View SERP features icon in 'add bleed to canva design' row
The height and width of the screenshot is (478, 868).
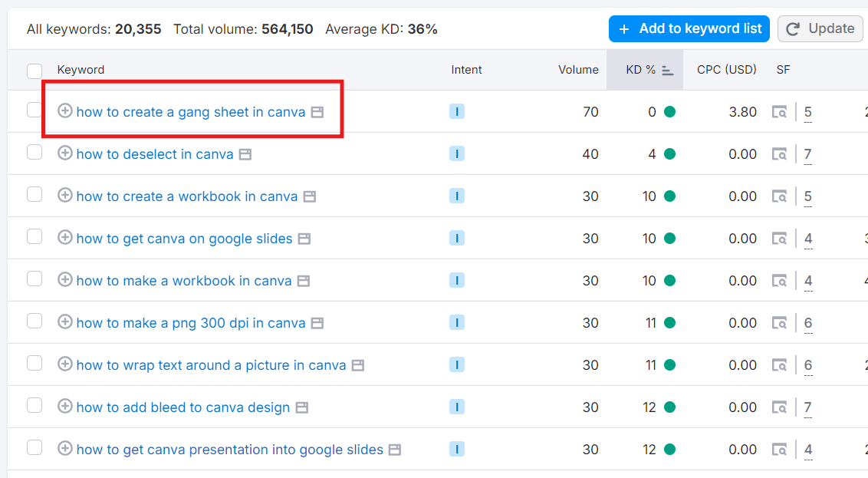(x=779, y=407)
